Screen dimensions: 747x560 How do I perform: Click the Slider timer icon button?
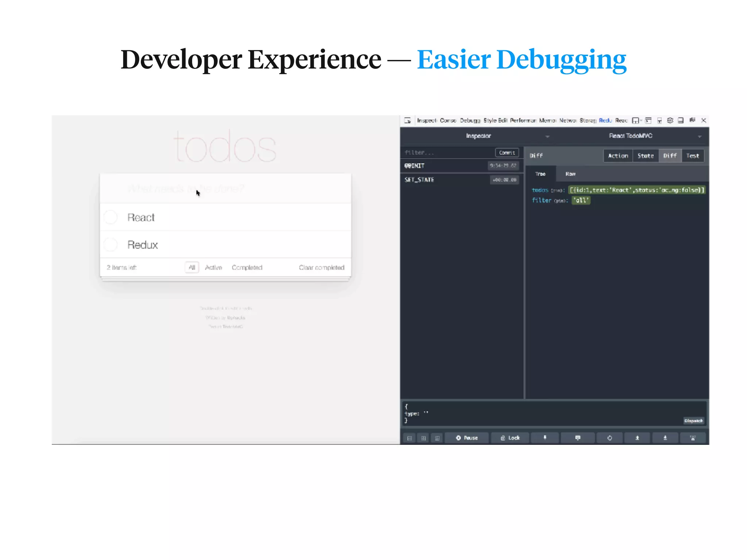click(x=609, y=438)
